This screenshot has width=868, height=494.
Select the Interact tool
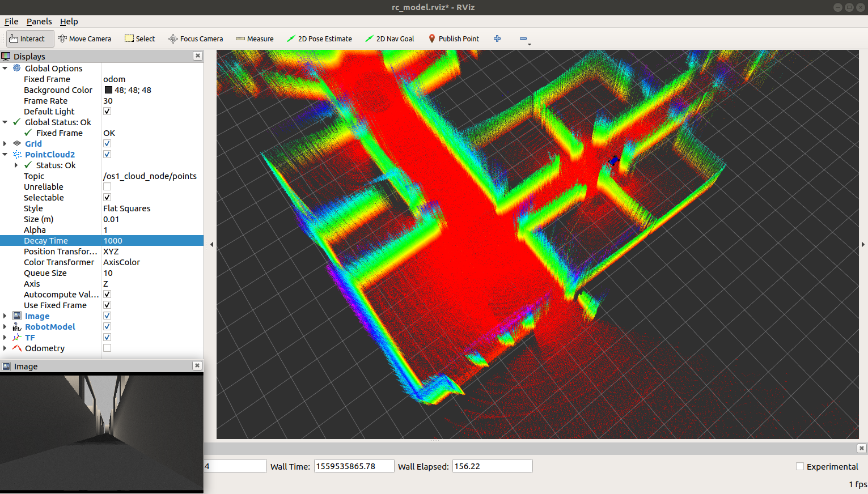click(29, 39)
